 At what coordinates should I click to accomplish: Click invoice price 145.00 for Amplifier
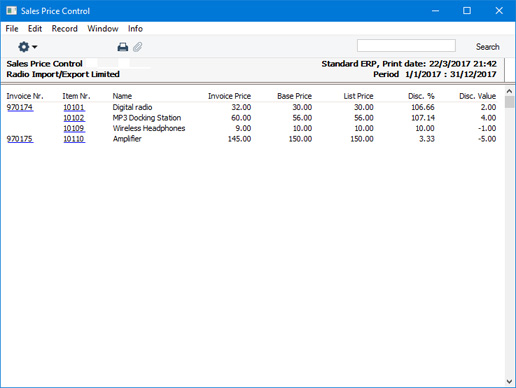[239, 139]
